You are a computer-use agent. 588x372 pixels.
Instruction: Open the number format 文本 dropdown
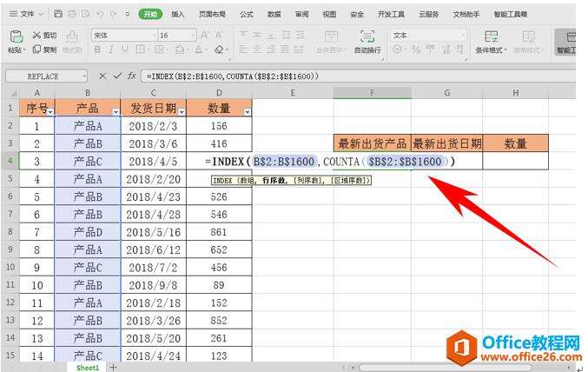(x=463, y=36)
